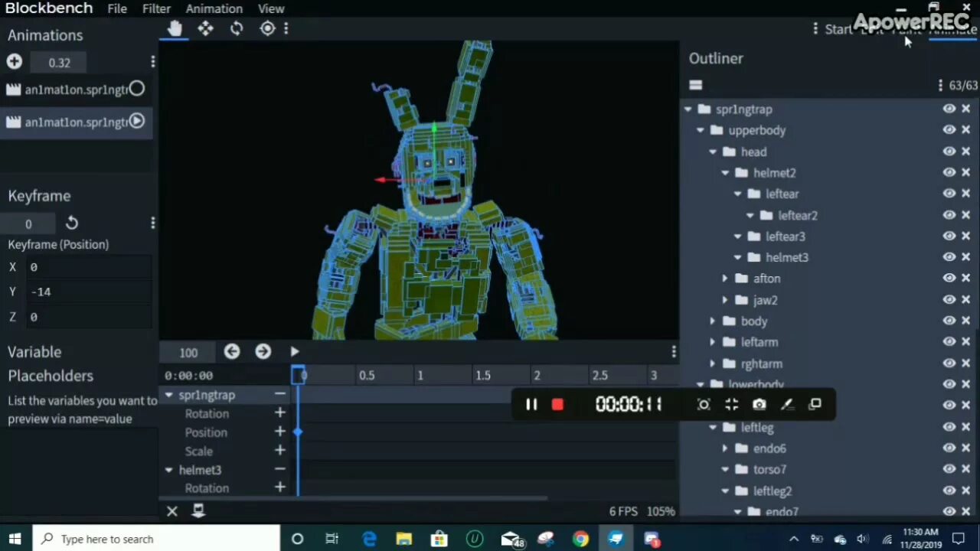
Task: Open File Explorer from taskbar
Action: coord(403,539)
